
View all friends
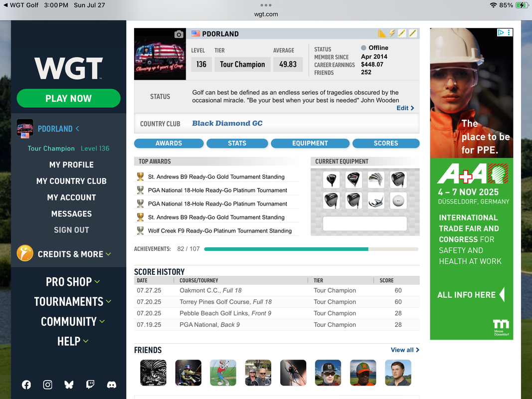click(405, 350)
